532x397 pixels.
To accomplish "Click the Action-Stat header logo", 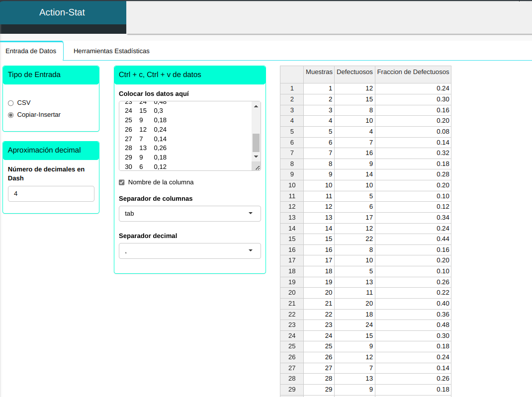I will click(62, 12).
